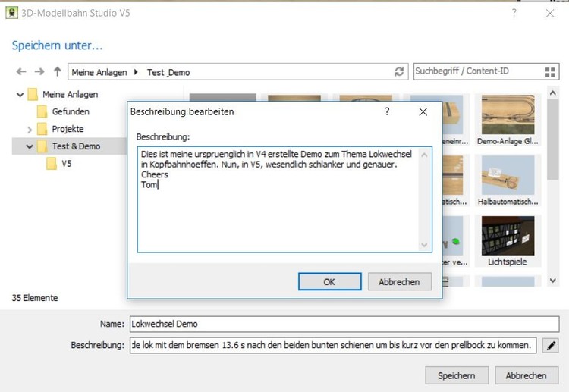
Task: Click help question mark in Beschreibung dialog
Action: [387, 111]
